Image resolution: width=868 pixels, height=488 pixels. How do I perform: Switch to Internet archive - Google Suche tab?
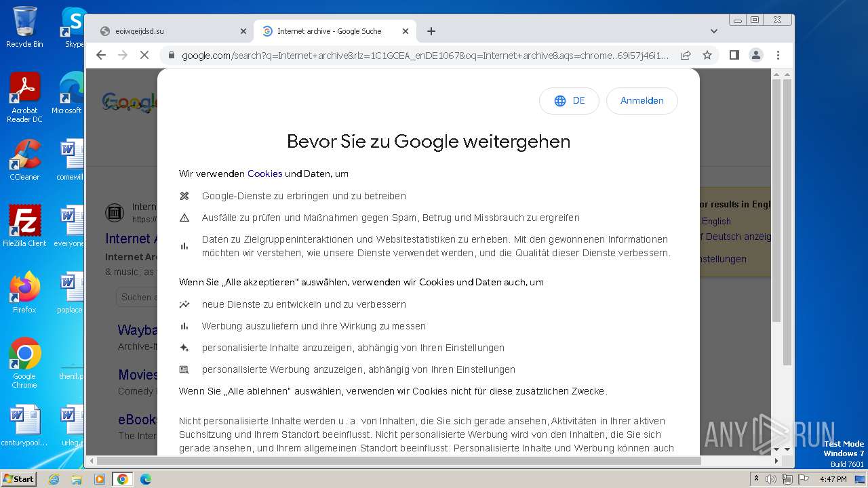(335, 31)
